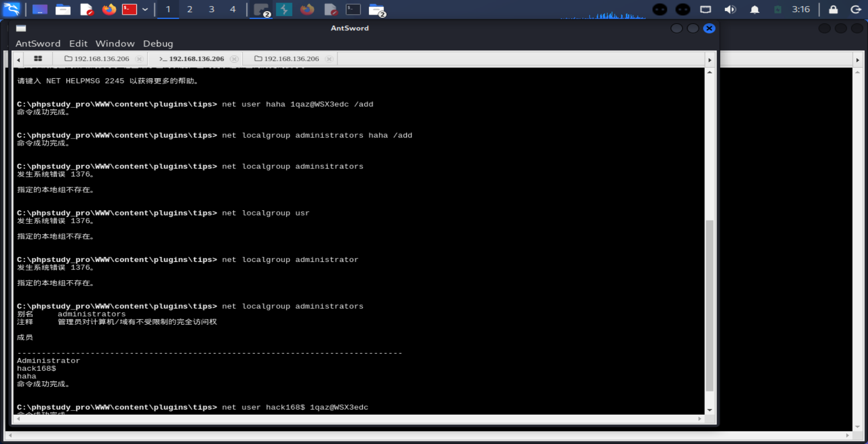Select the file manager taskbar window group
The image size is (868, 444).
(376, 10)
